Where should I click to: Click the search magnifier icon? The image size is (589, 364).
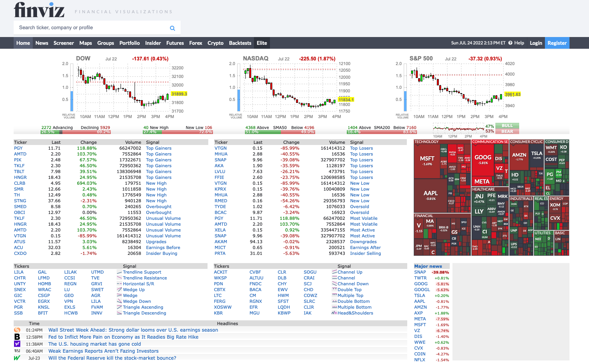172,28
